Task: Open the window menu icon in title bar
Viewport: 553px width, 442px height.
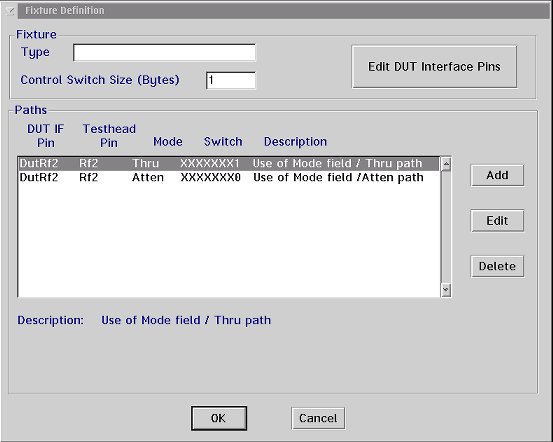Action: click(x=10, y=11)
